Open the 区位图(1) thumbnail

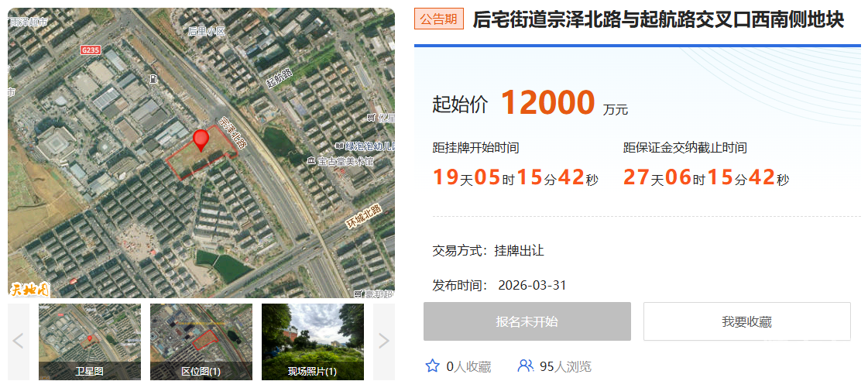click(x=201, y=341)
